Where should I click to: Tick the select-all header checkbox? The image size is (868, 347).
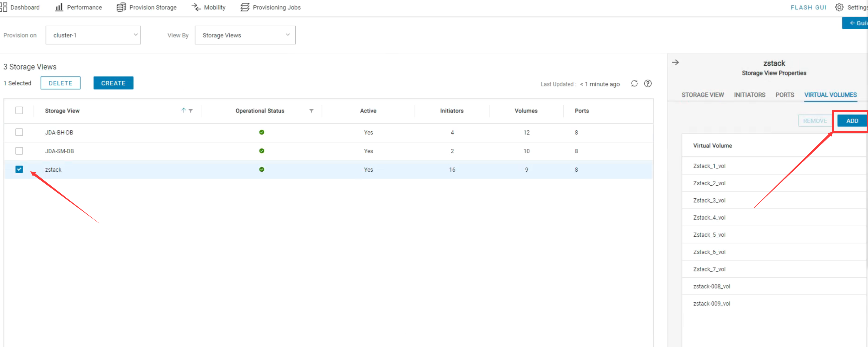coord(19,110)
